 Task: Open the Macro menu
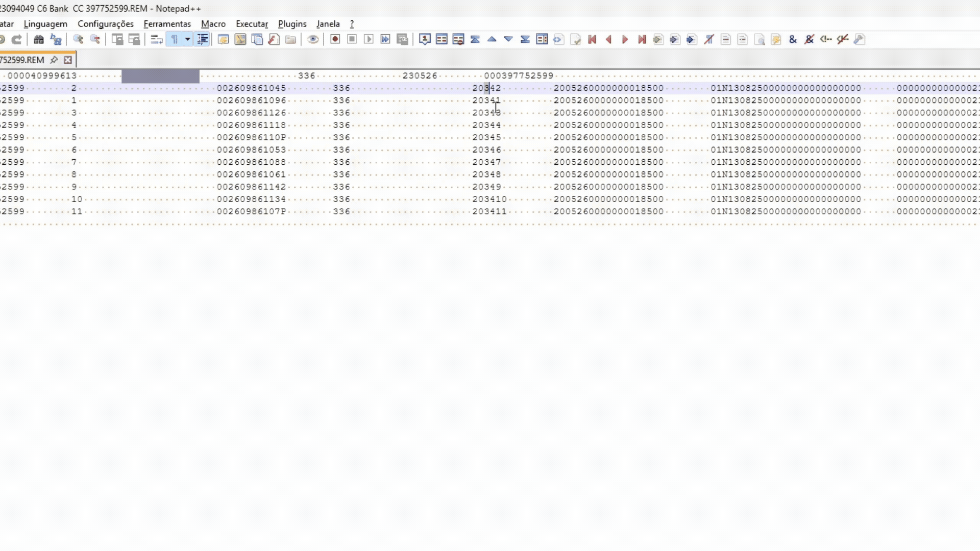click(x=213, y=24)
